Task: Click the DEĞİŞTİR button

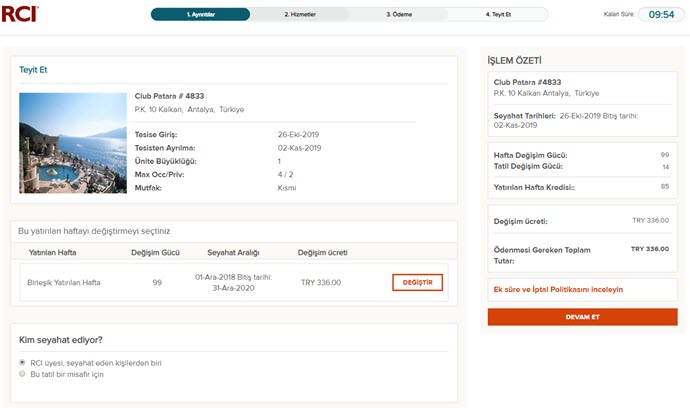Action: click(417, 283)
